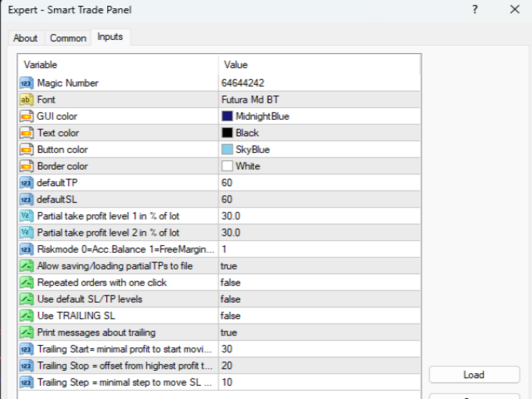This screenshot has height=399, width=532.
Task: Click the boolean icon beside Use TRAILING SL
Action: (27, 316)
